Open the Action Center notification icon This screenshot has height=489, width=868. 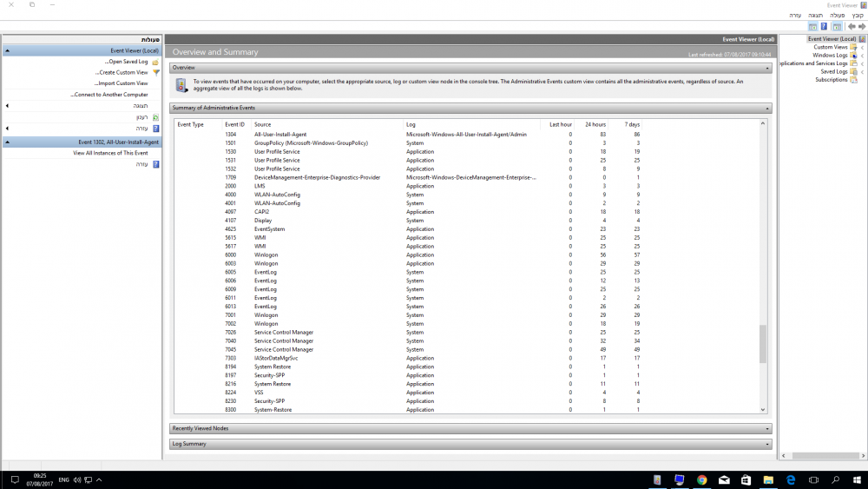coord(15,480)
